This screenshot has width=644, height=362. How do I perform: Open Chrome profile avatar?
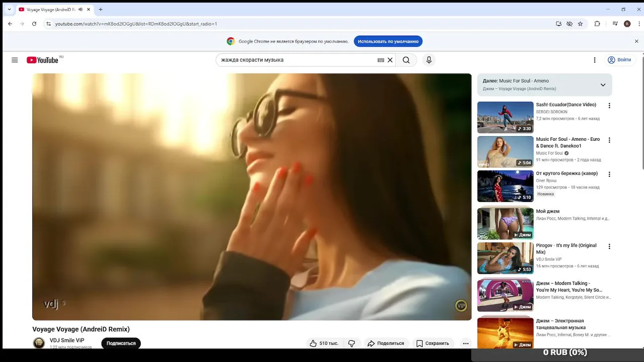[x=627, y=24]
